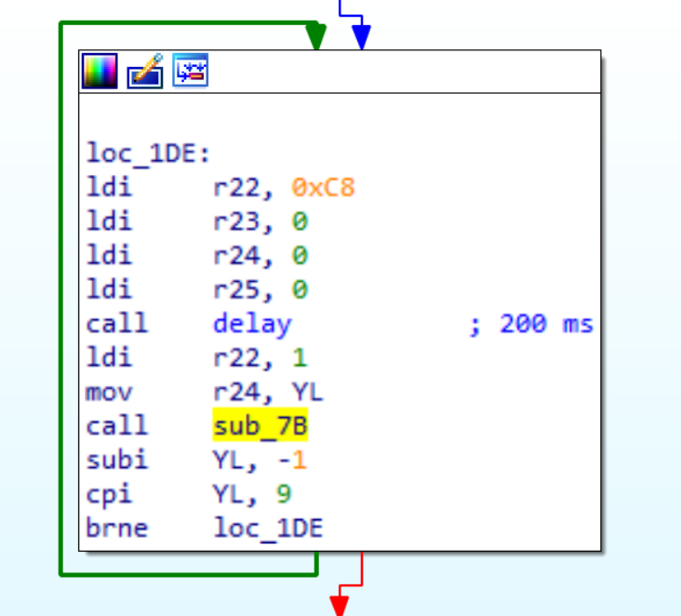
Task: Select the 0xC8 immediate value
Action: 323,188
